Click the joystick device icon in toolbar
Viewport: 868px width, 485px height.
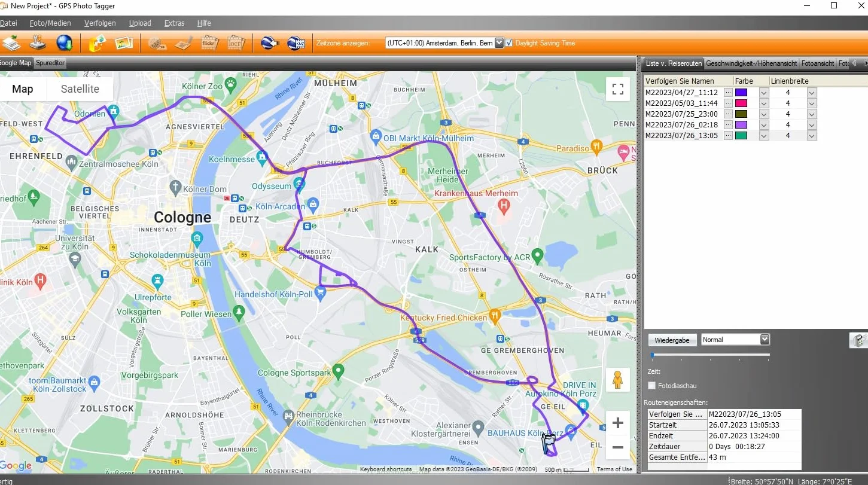click(x=38, y=43)
